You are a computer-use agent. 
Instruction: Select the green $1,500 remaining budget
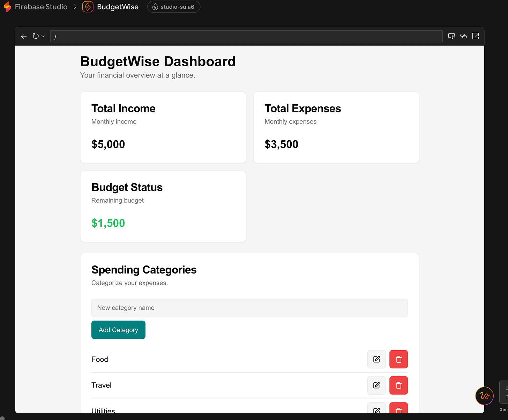click(x=108, y=223)
